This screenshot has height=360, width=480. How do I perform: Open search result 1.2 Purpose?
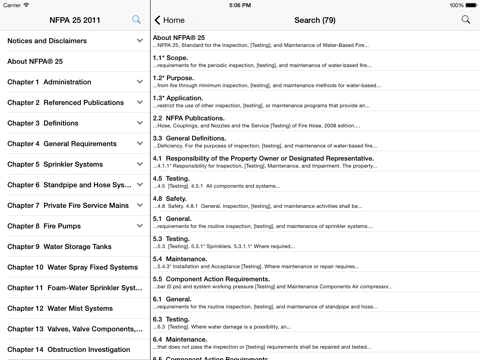[316, 81]
